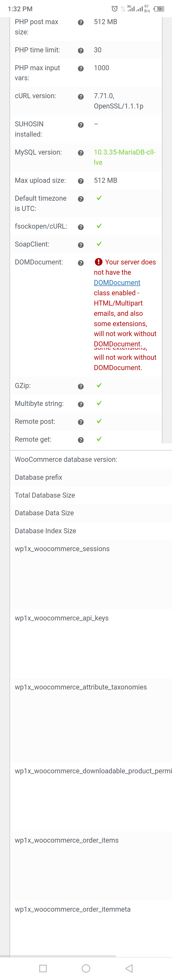This screenshot has height=980, width=172.
Task: Select wp1x_woocommerce_api_keys table row
Action: coord(91,644)
